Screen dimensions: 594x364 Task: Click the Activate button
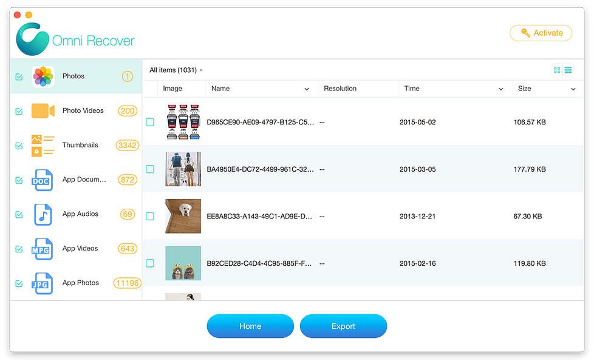(541, 33)
